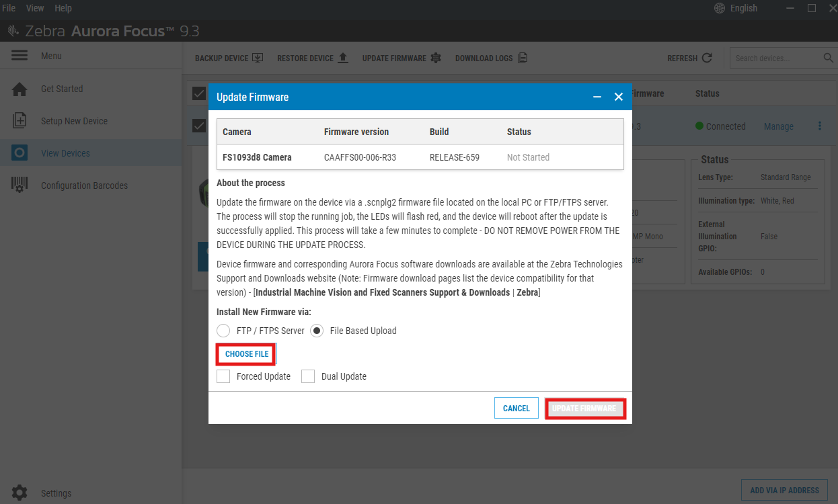Image resolution: width=838 pixels, height=504 pixels.
Task: Click the White, Red illumination type value
Action: coord(779,201)
